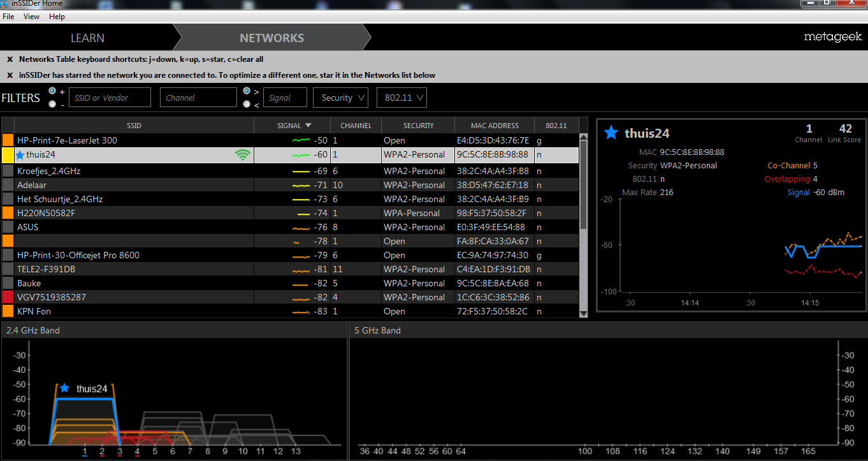Click MAC address E4:D5:3D:43:76:7E in the table
This screenshot has width=868, height=461.
click(x=493, y=140)
